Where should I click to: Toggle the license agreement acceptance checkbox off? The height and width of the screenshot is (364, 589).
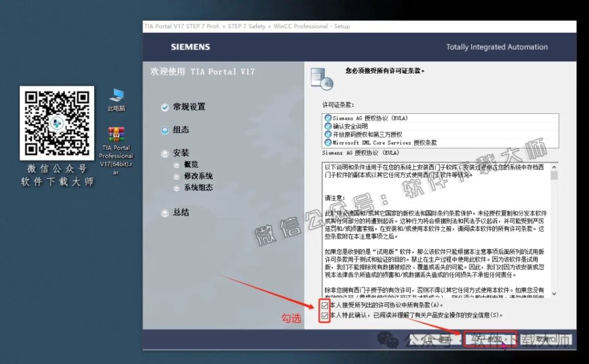click(324, 305)
